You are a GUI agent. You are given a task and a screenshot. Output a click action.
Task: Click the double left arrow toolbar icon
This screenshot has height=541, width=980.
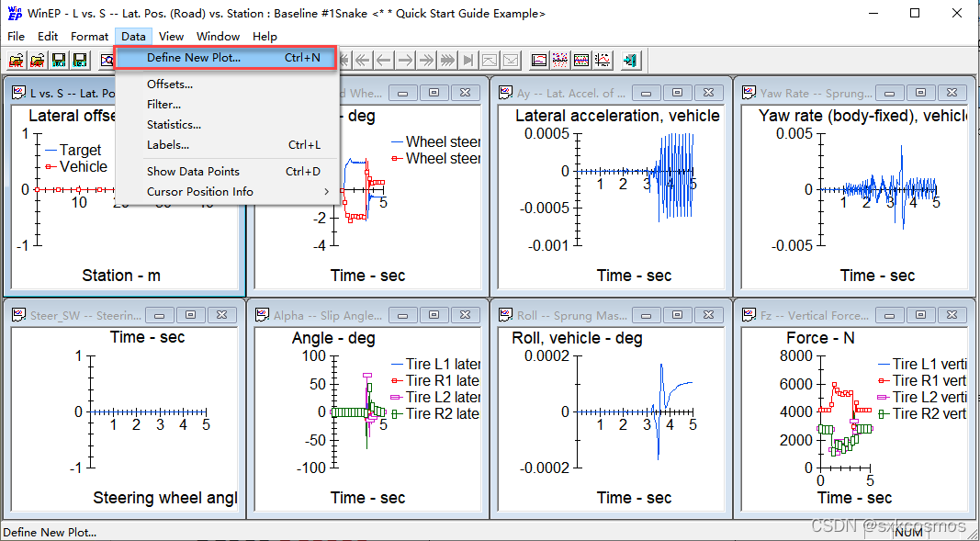click(362, 61)
